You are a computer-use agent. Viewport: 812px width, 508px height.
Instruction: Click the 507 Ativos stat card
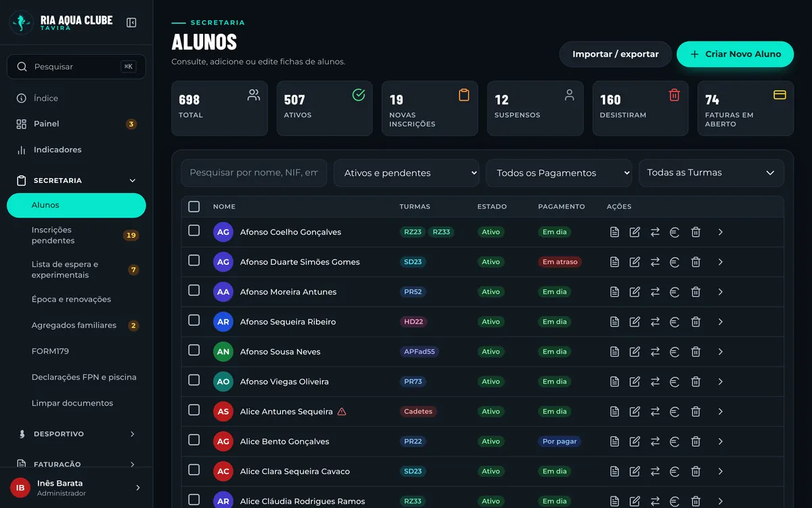[324, 108]
